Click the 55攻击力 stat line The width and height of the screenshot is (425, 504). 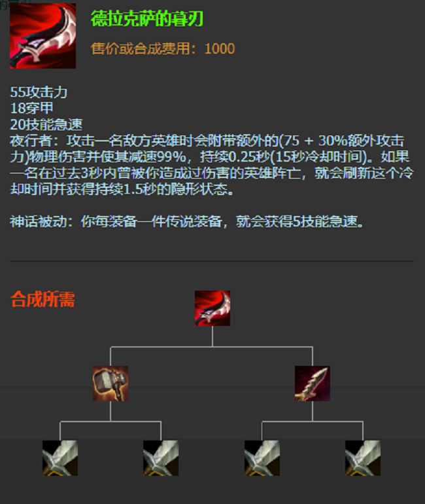pyautogui.click(x=39, y=92)
